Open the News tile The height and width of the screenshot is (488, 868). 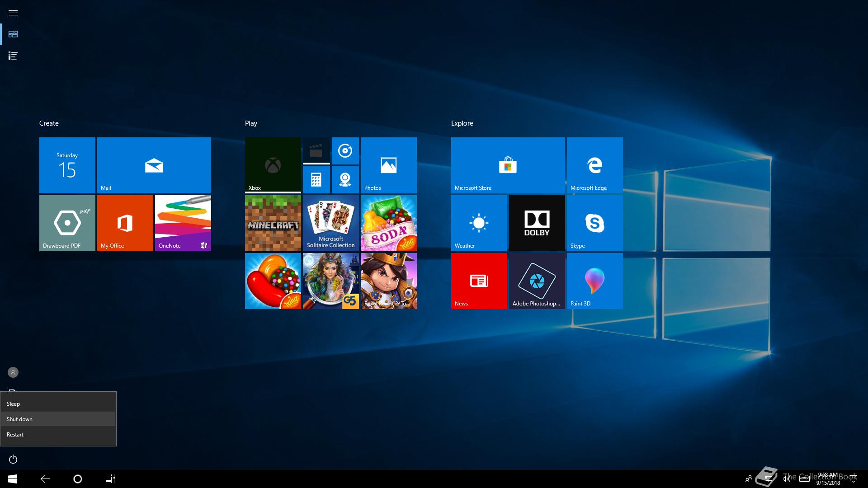point(479,281)
